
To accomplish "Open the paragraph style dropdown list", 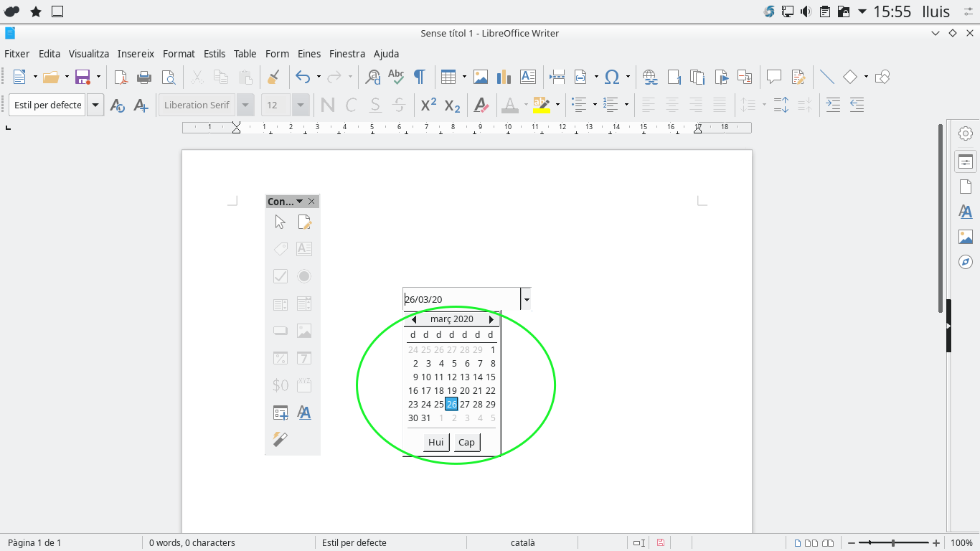I will [95, 105].
